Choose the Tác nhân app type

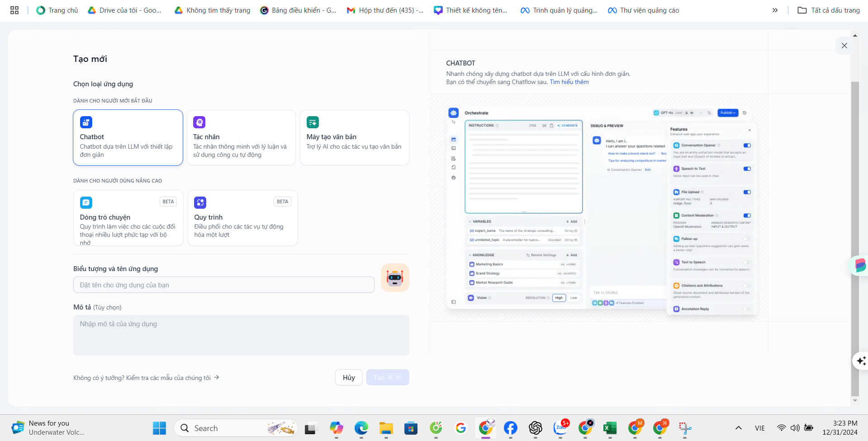(241, 138)
